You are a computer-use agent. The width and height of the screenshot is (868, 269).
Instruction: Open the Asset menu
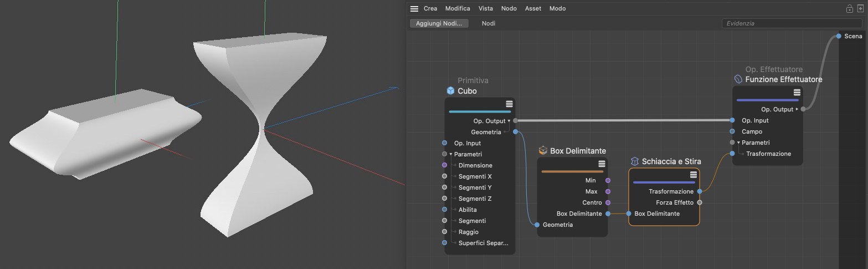coord(533,9)
